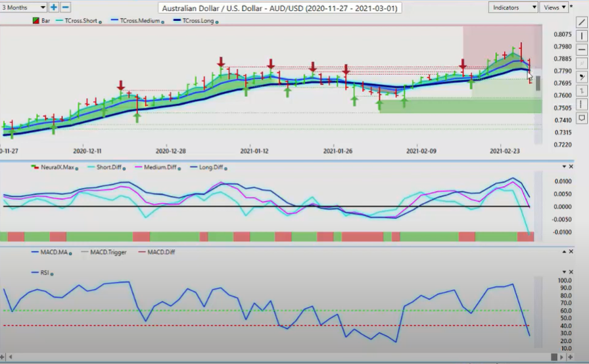
Task: Click the price chart vertical scroll handle
Action: point(538,83)
